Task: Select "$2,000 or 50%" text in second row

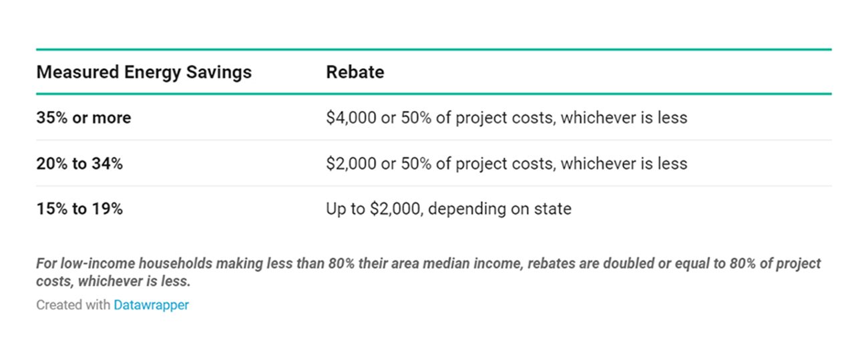Action: pos(379,163)
